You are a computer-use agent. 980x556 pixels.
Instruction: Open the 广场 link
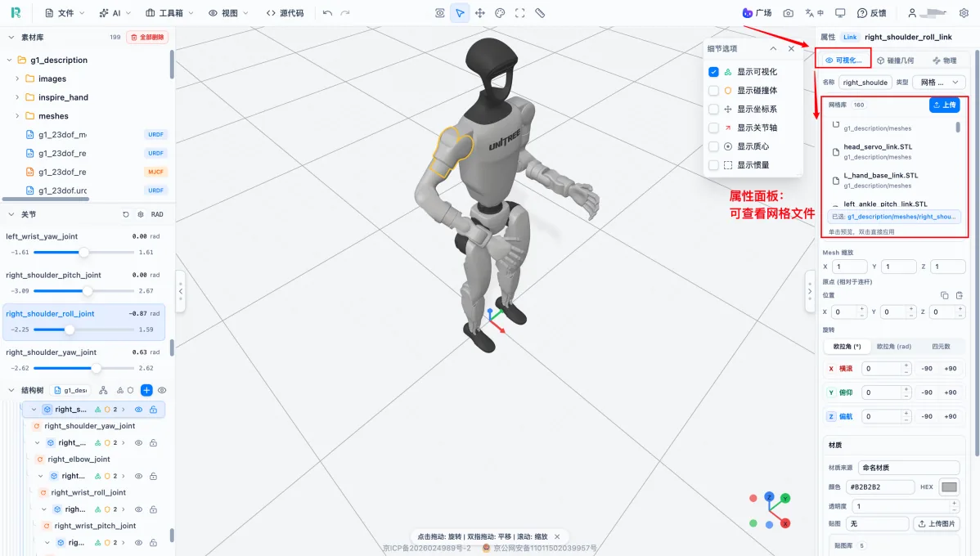(x=757, y=13)
